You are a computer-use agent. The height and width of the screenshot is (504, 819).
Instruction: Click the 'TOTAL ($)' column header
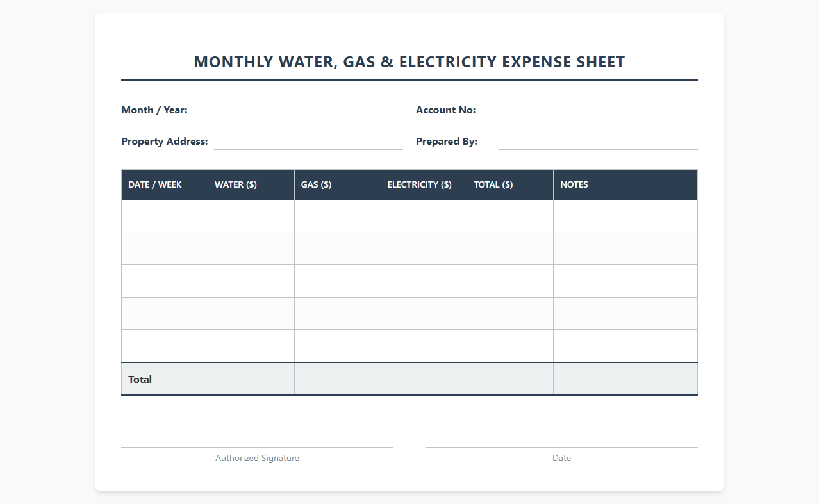[x=510, y=184]
